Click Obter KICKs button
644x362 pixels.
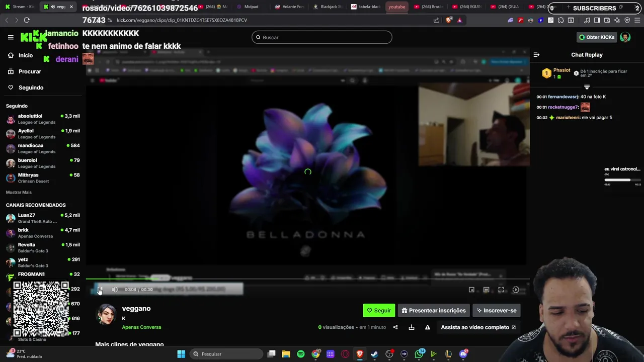(x=596, y=37)
